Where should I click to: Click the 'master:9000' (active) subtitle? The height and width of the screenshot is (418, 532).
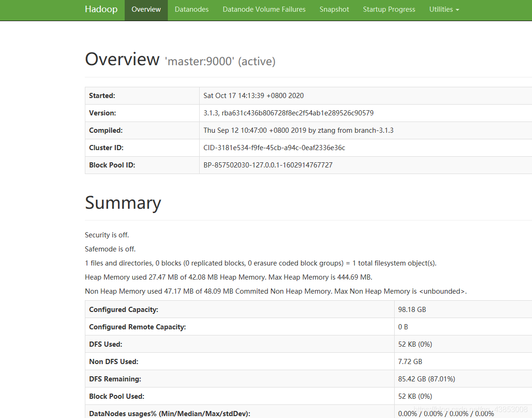pyautogui.click(x=220, y=61)
